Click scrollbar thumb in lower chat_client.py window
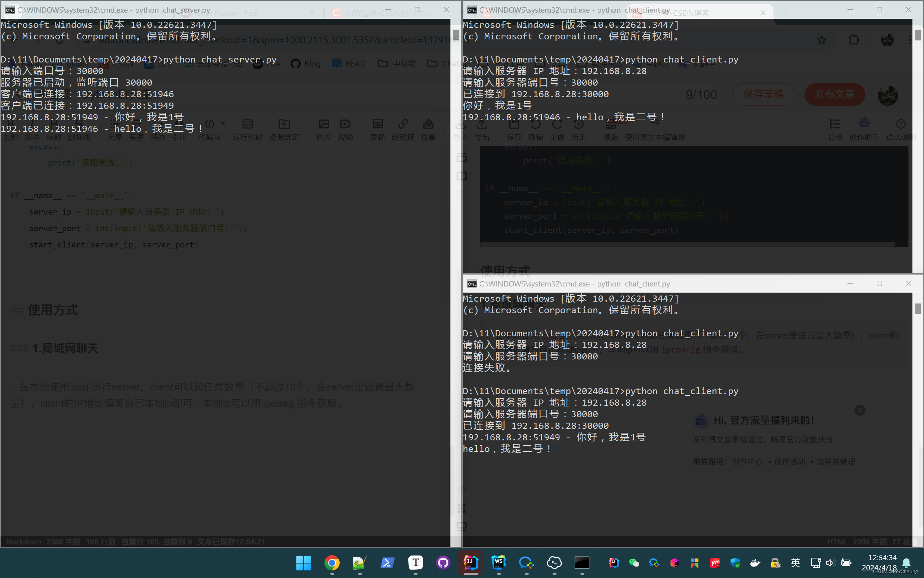Screen dimensions: 924x578 [x=918, y=309]
